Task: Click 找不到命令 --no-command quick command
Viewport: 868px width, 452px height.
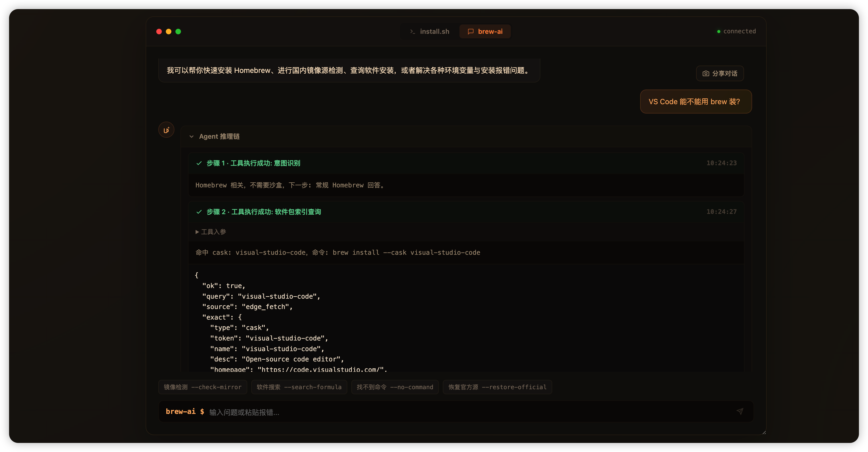Action: pos(395,387)
